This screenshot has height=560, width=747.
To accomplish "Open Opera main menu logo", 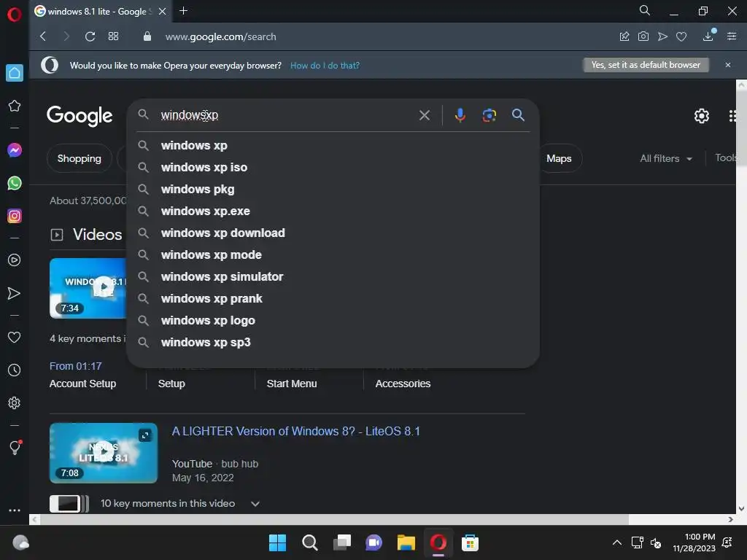I will 15,15.
